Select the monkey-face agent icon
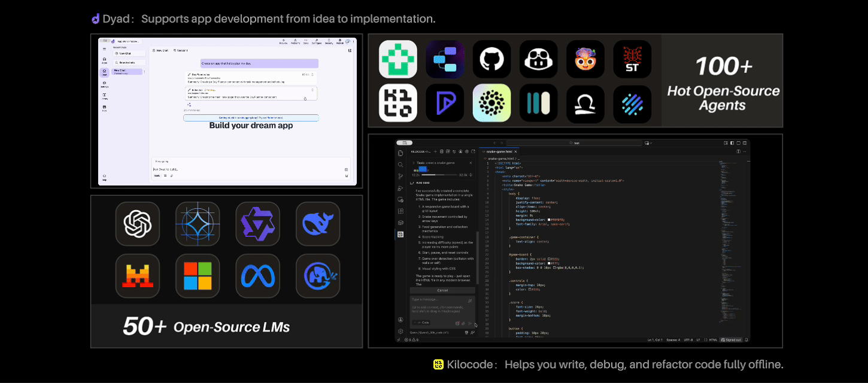868x383 pixels. tap(585, 59)
